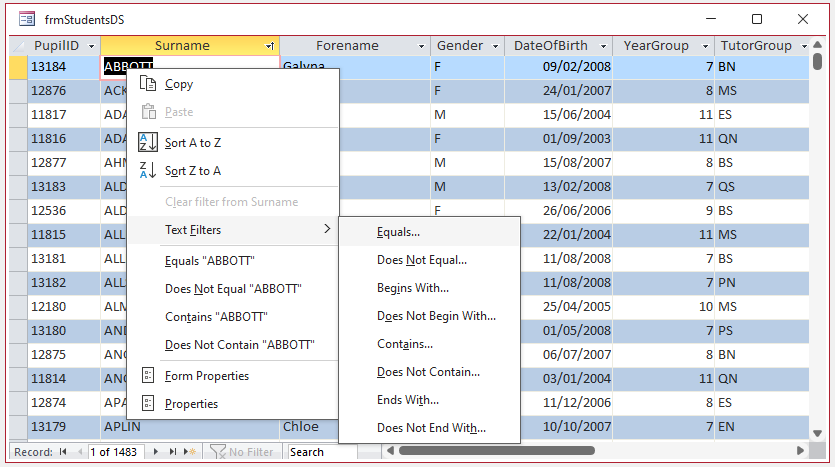This screenshot has height=467, width=835.
Task: Expand the Text Filters submenu arrow
Action: (327, 229)
